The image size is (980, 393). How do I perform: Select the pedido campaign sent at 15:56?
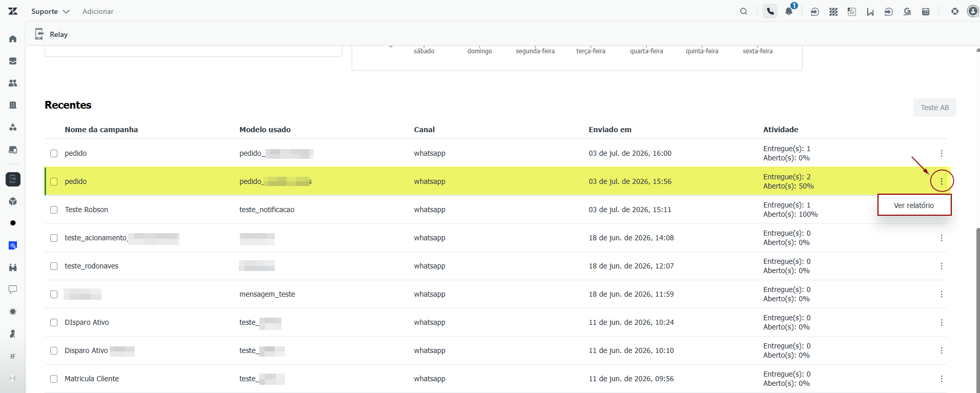point(54,181)
